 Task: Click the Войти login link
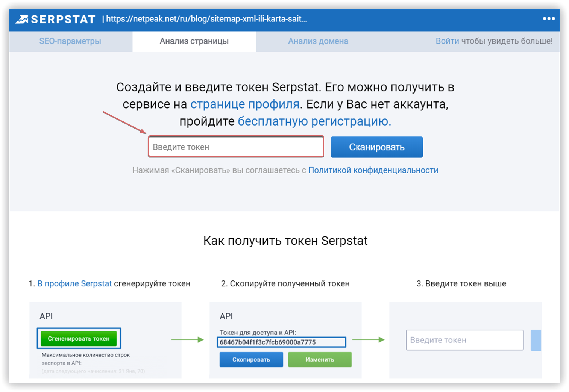coord(447,41)
